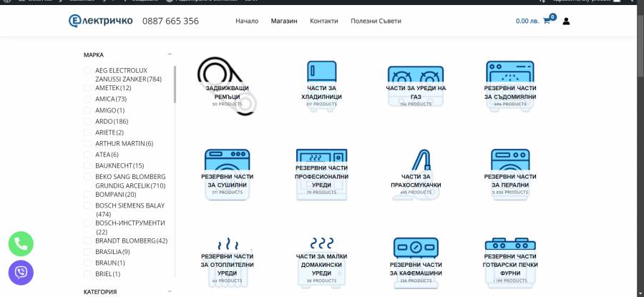Open the Контакти menu page
This screenshot has height=297, width=644.
pyautogui.click(x=323, y=21)
